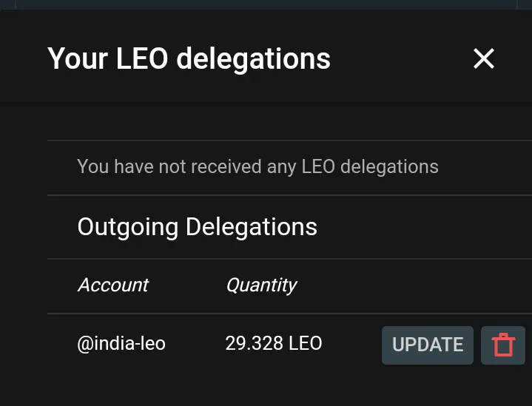This screenshot has height=406, width=532.
Task: Click the Quantity column header
Action: click(x=261, y=285)
